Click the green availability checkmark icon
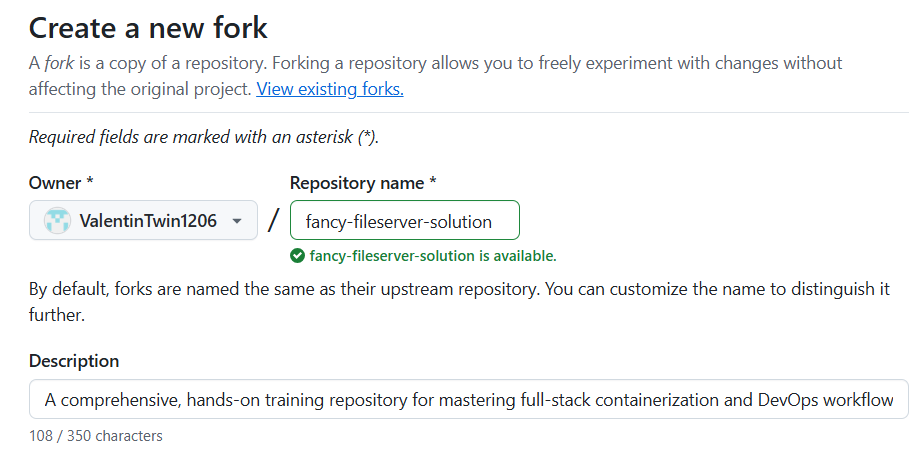The height and width of the screenshot is (459, 923). 297,256
